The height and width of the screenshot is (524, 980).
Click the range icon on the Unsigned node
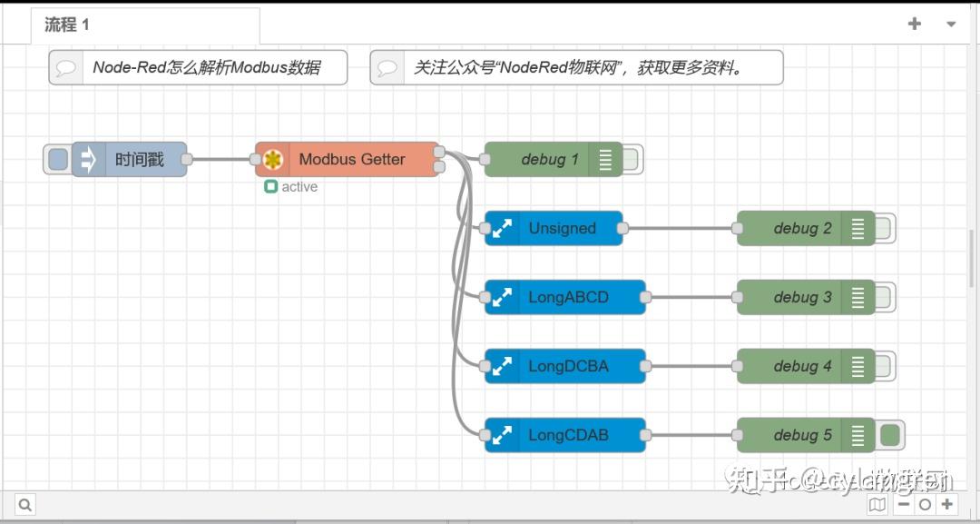point(502,228)
